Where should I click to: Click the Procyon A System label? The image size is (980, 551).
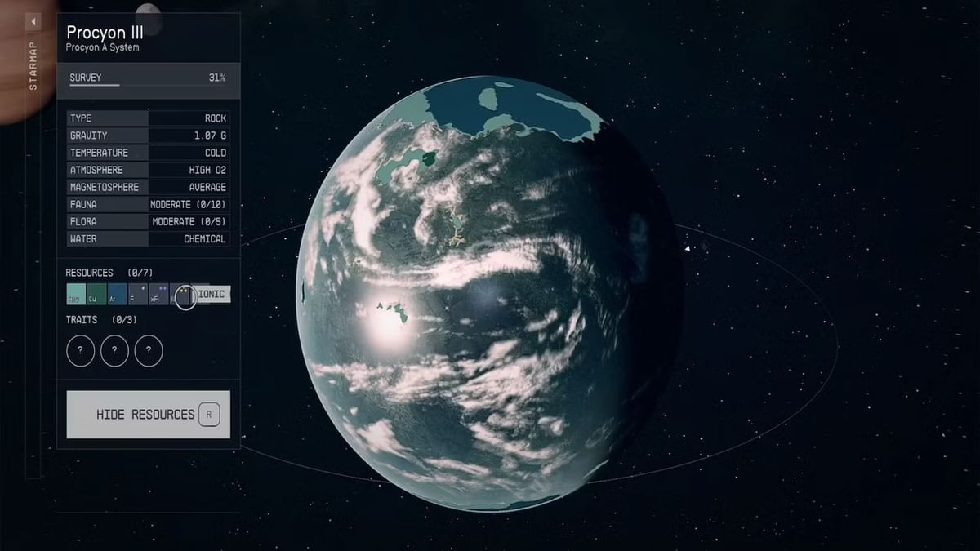click(104, 46)
